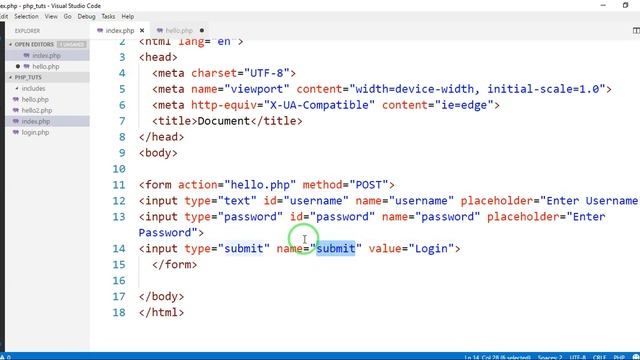Open hello2.php in the explorer
The width and height of the screenshot is (640, 360).
click(37, 111)
